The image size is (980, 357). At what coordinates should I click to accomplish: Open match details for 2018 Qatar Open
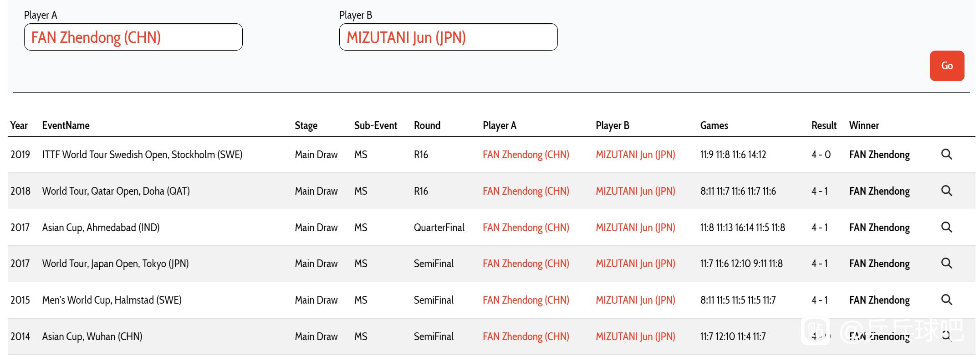click(946, 191)
